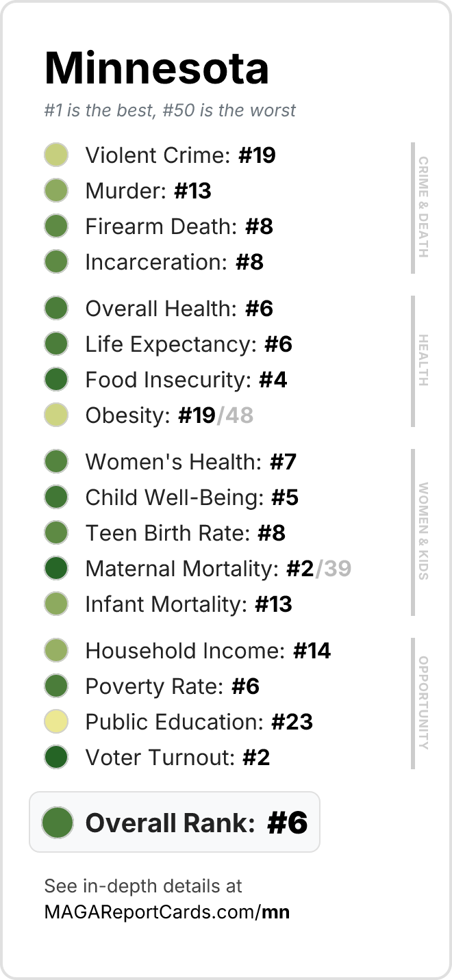Click the Child Well-Being #5 row
Screen dimensions: 452x980
[x=171, y=497]
